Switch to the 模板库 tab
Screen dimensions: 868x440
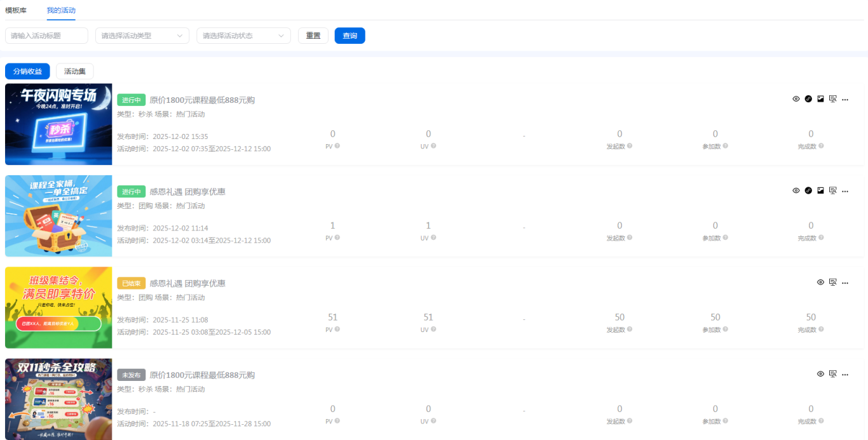(16, 10)
